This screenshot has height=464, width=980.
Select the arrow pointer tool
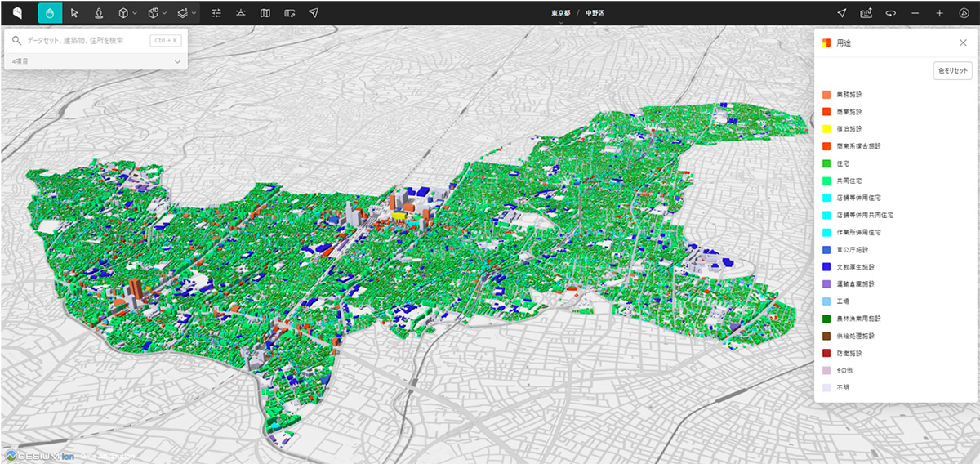point(74,13)
